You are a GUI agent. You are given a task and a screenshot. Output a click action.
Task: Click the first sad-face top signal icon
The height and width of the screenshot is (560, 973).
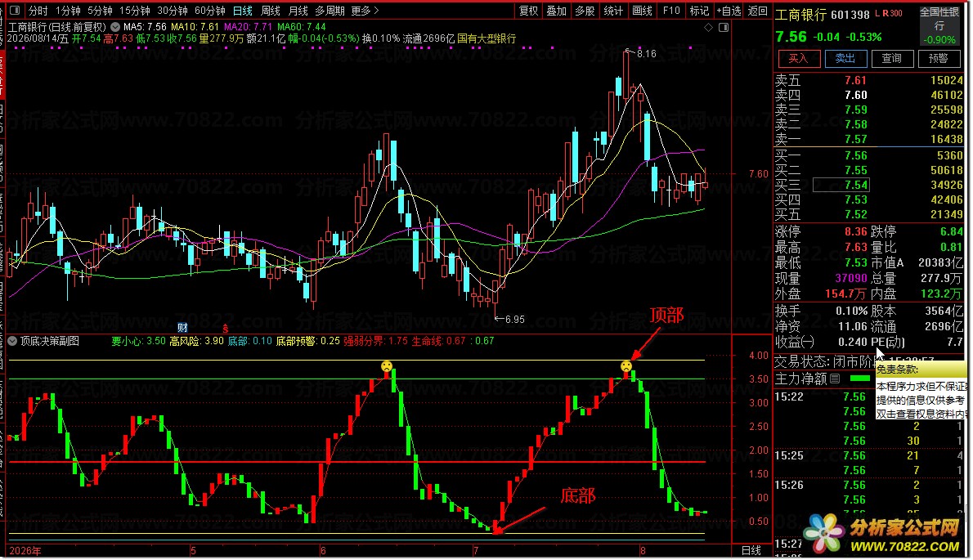click(x=388, y=366)
